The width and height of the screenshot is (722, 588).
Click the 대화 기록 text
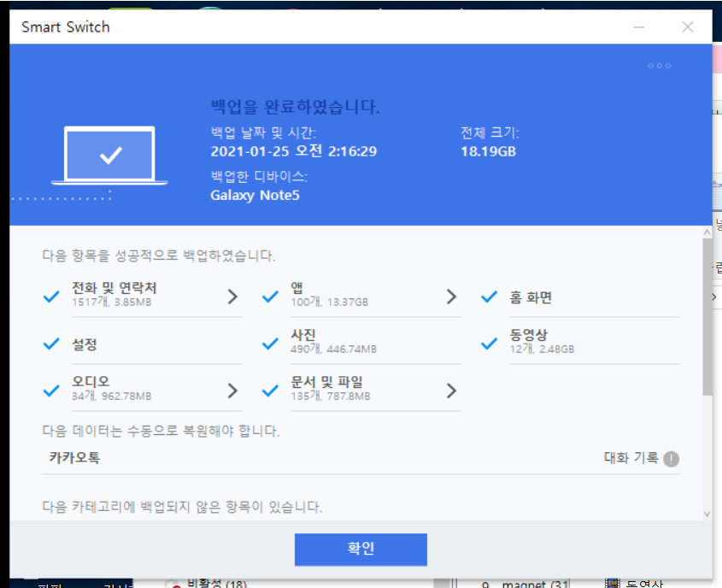pos(631,458)
